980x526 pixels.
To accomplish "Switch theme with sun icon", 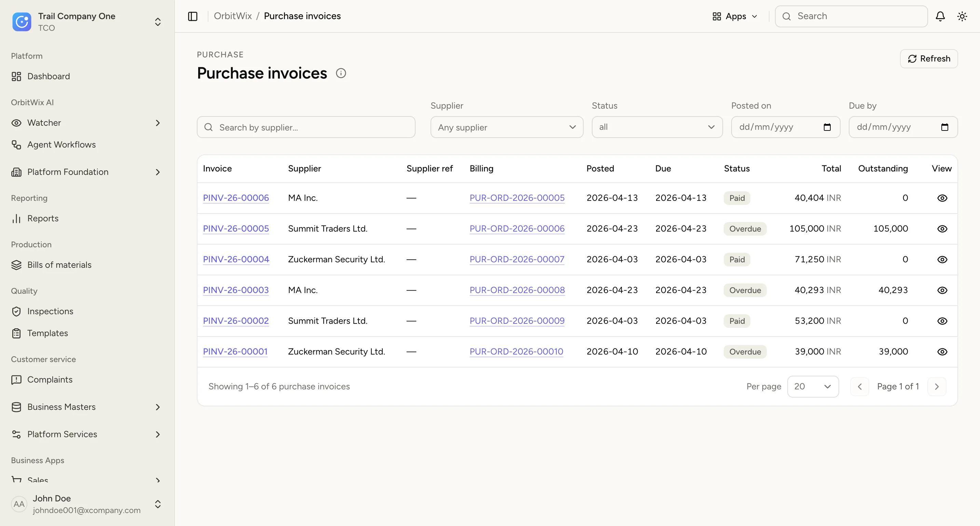I will coord(962,16).
